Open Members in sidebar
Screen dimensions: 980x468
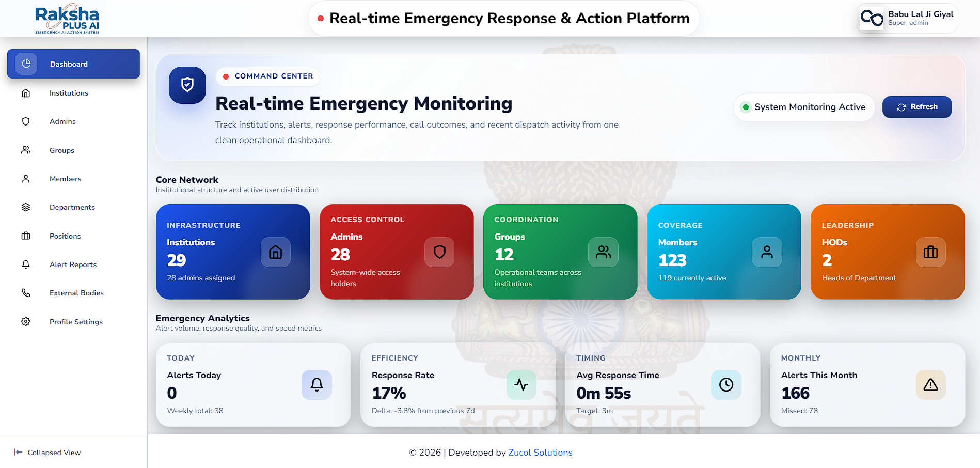[73, 179]
